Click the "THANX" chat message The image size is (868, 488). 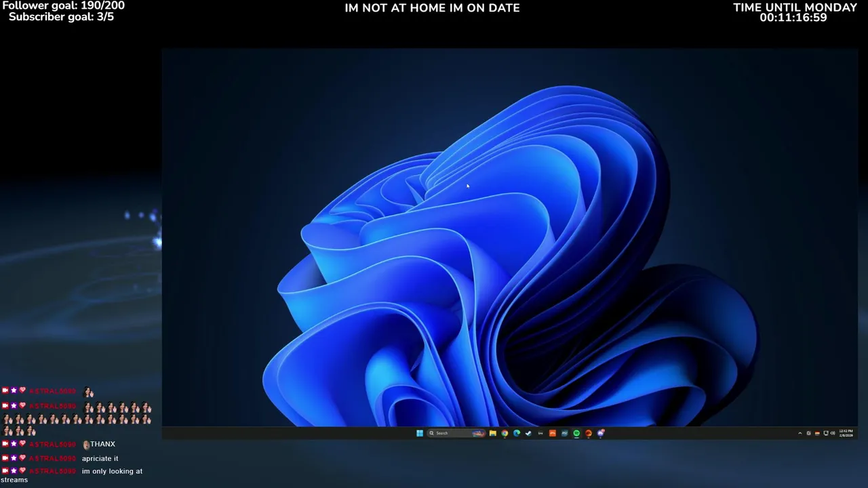click(102, 444)
